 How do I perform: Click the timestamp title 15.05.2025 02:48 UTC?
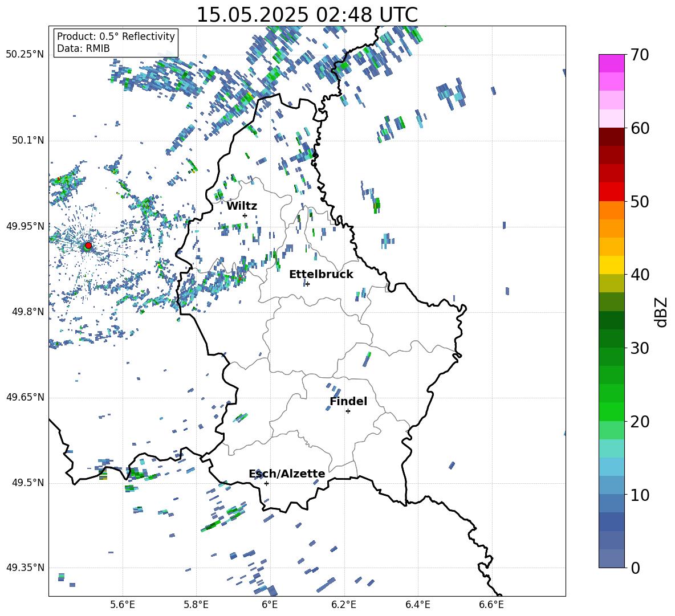[307, 15]
